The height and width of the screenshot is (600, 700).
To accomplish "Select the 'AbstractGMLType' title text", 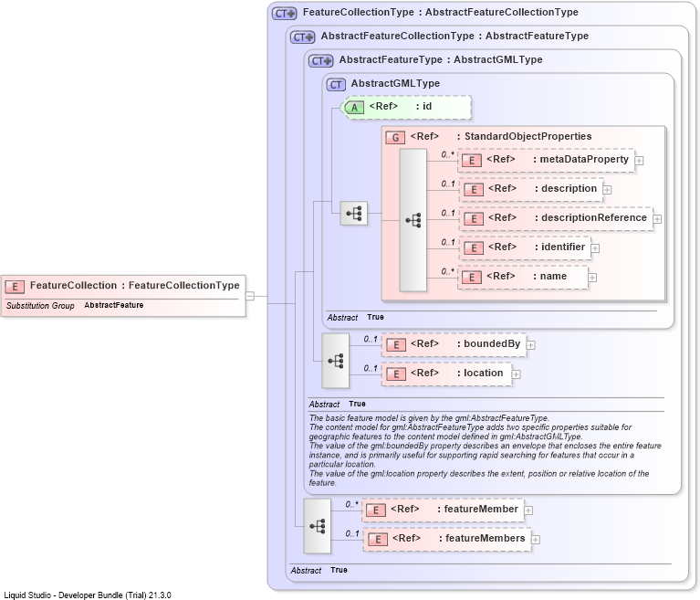I will tap(395, 83).
